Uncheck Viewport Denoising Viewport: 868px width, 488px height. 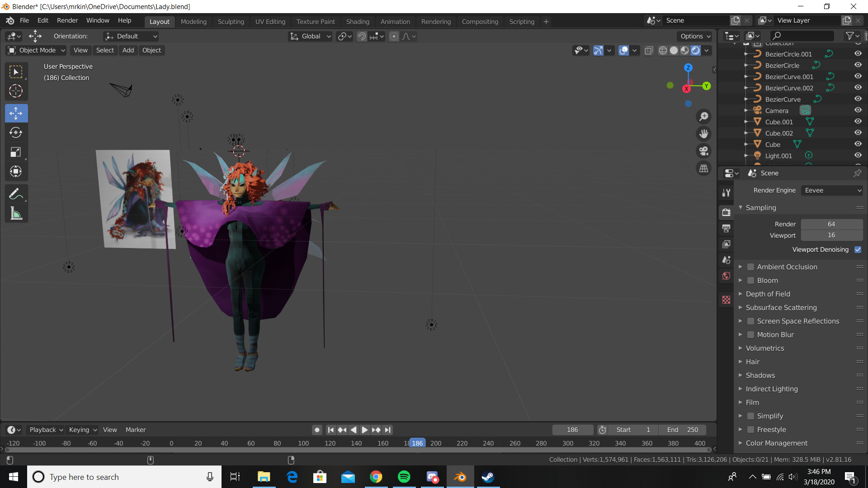[858, 249]
